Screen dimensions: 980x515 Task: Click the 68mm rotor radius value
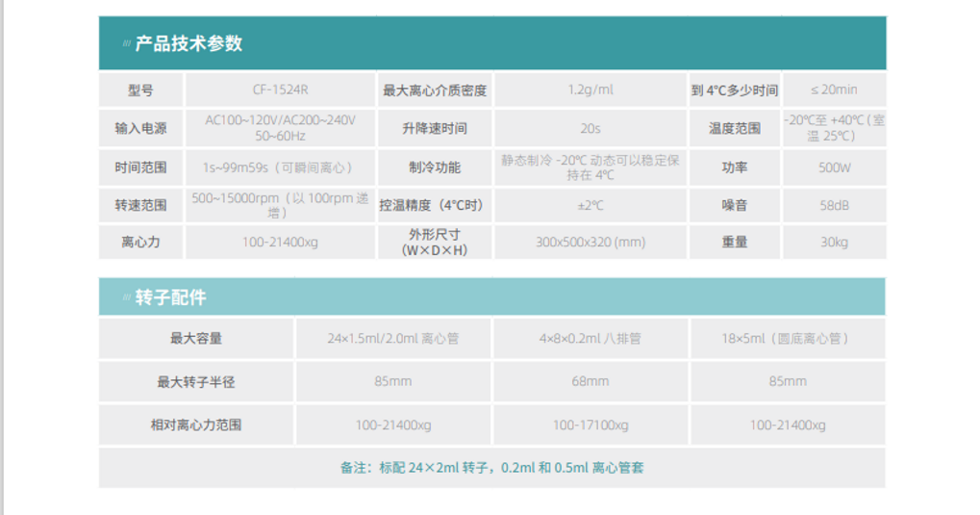click(591, 381)
